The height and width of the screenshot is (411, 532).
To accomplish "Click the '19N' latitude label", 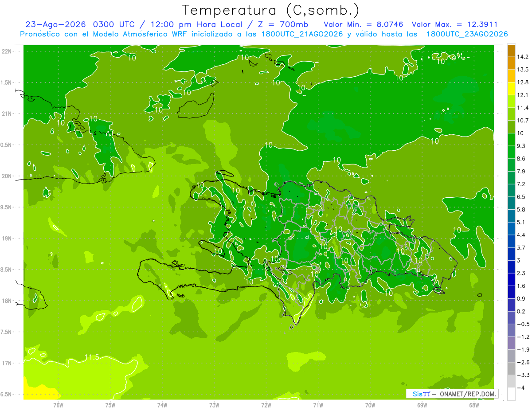I will 7,239.
